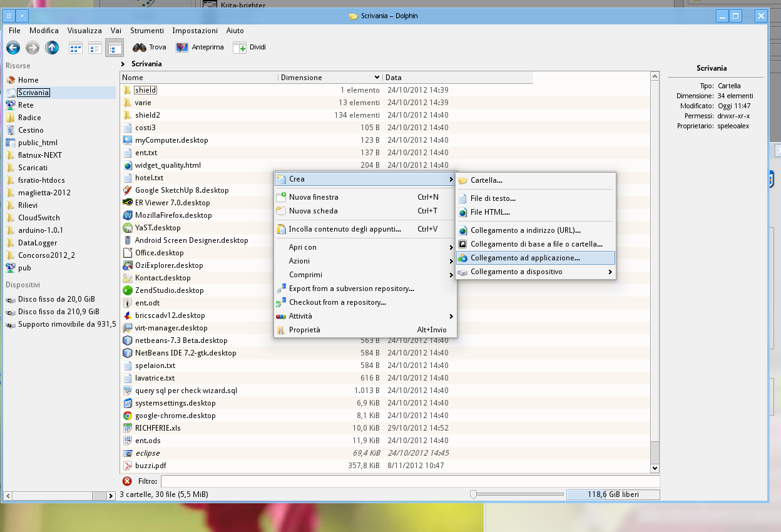Open the Vai menu
Screen dimensions: 781x532
click(116, 31)
